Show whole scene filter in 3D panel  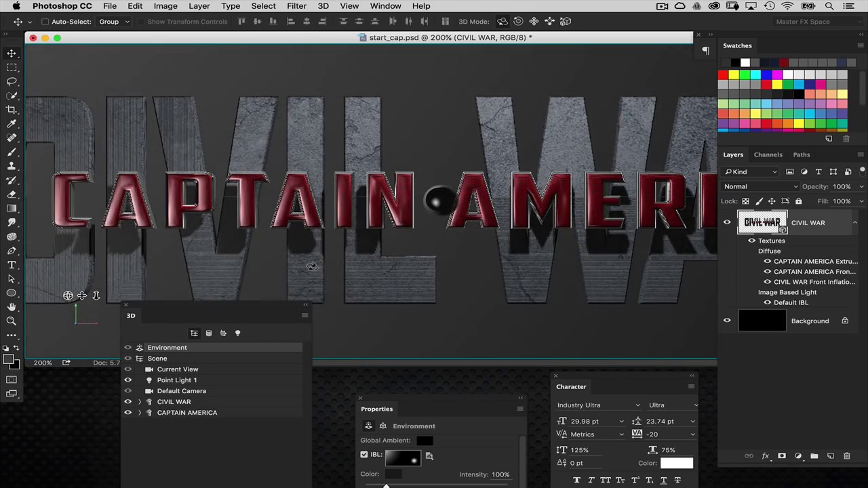click(195, 333)
